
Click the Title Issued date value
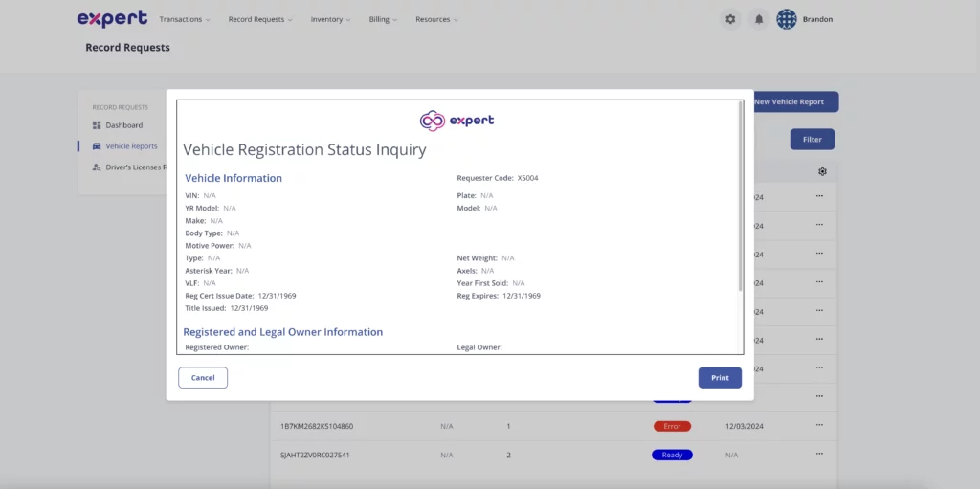249,308
